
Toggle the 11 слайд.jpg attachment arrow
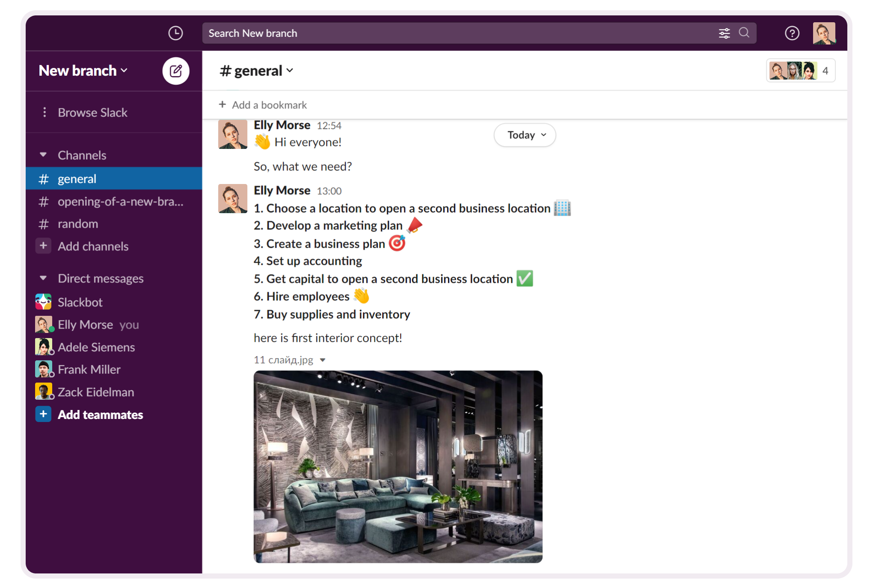323,360
